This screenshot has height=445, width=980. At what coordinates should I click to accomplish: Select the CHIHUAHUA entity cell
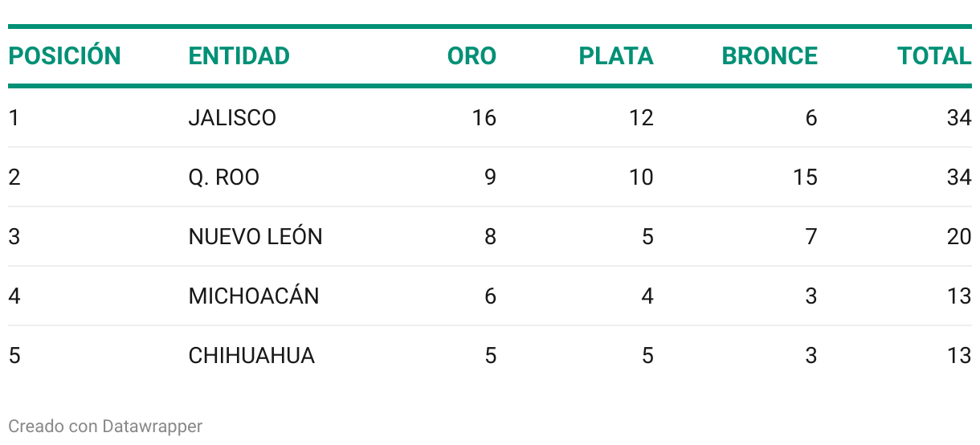(251, 356)
